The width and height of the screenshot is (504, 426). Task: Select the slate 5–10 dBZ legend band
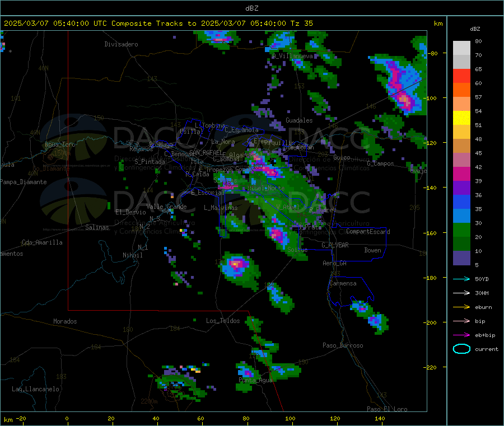(461, 258)
